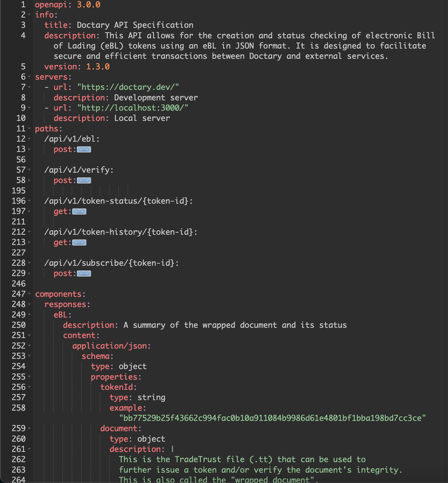Collapse subscribe path at line 228
Screen dimensions: 448x483
(29, 263)
